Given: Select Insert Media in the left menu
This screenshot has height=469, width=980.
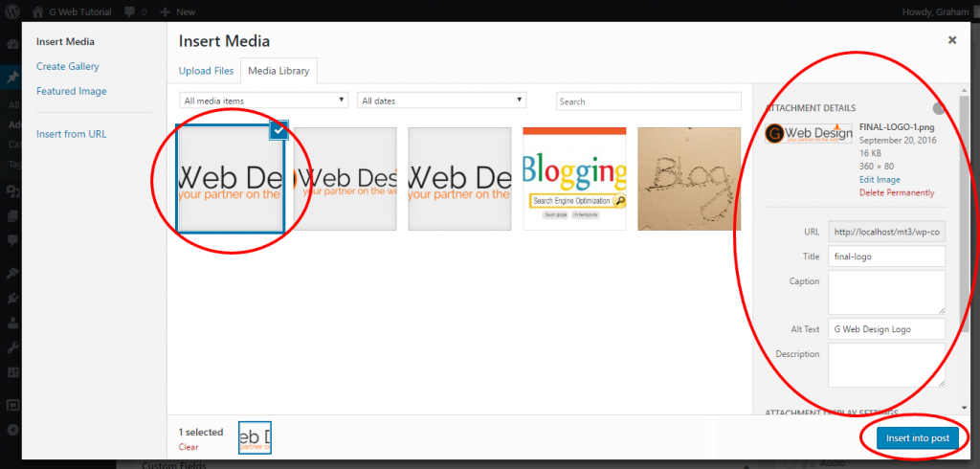Looking at the screenshot, I should pyautogui.click(x=65, y=41).
